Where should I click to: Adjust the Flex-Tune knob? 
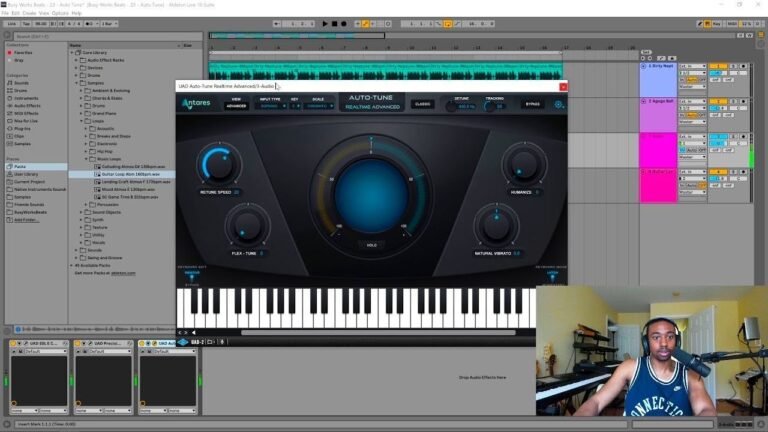[247, 226]
